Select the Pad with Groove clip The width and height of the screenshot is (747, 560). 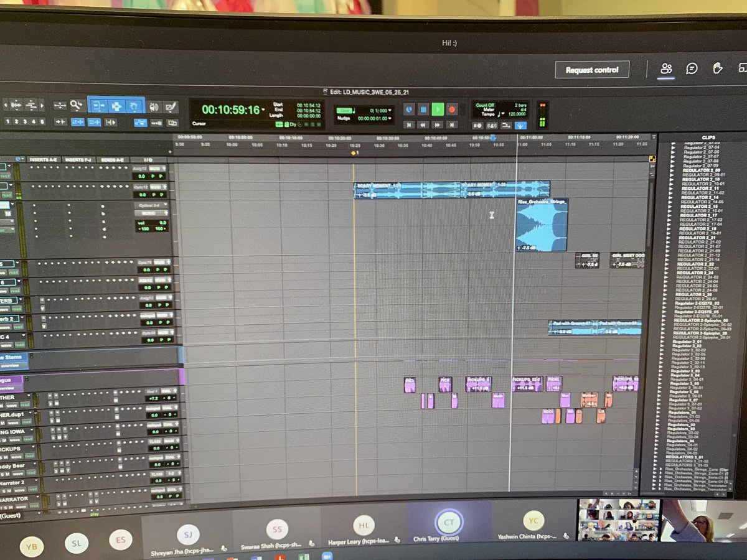573,327
